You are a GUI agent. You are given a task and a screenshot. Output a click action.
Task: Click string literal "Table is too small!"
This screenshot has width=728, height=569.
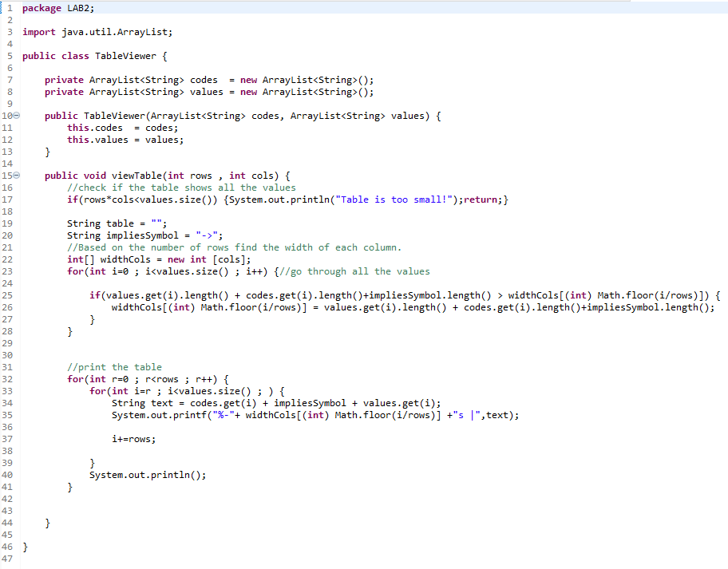click(x=394, y=200)
